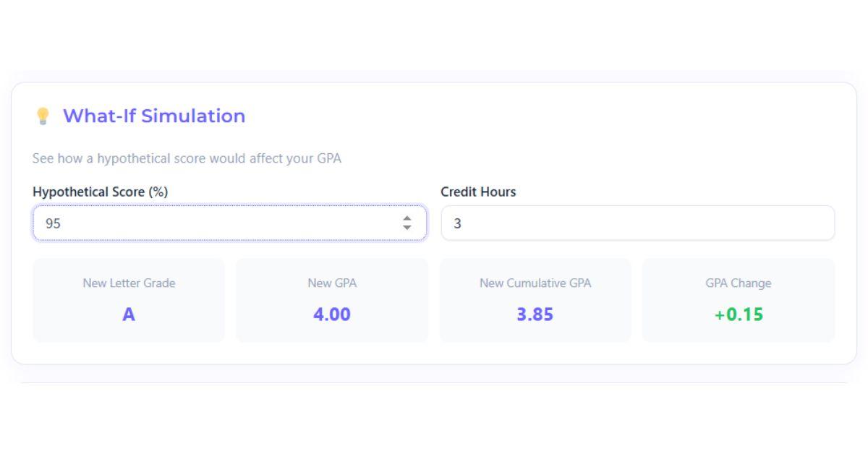Screen dimensions: 868x454
Task: Click the up arrow on the score stepper
Action: pos(409,218)
